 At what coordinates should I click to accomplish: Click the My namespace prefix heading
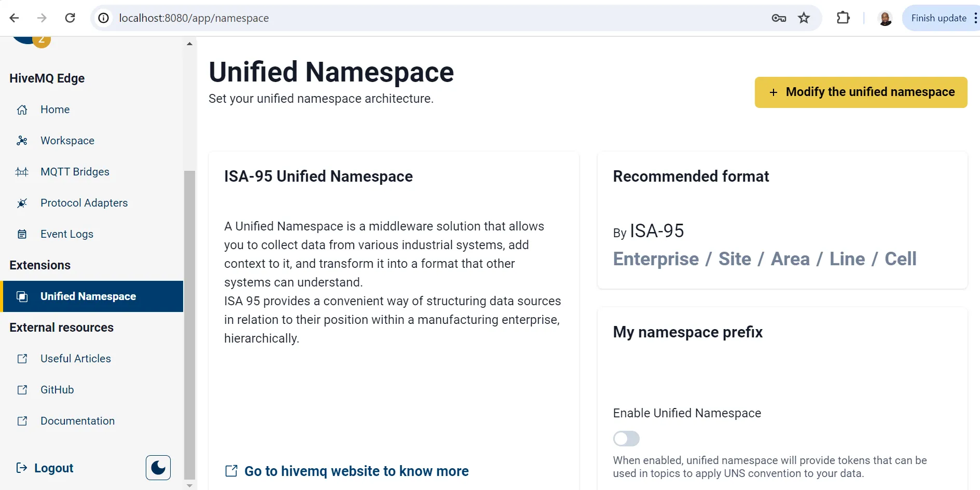point(688,332)
